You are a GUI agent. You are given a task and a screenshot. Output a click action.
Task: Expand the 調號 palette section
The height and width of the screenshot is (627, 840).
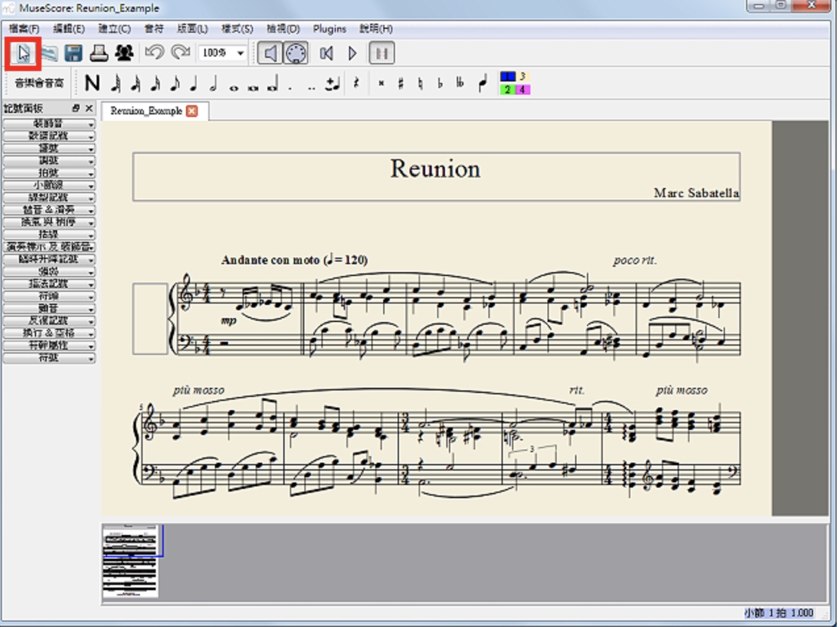tap(49, 160)
